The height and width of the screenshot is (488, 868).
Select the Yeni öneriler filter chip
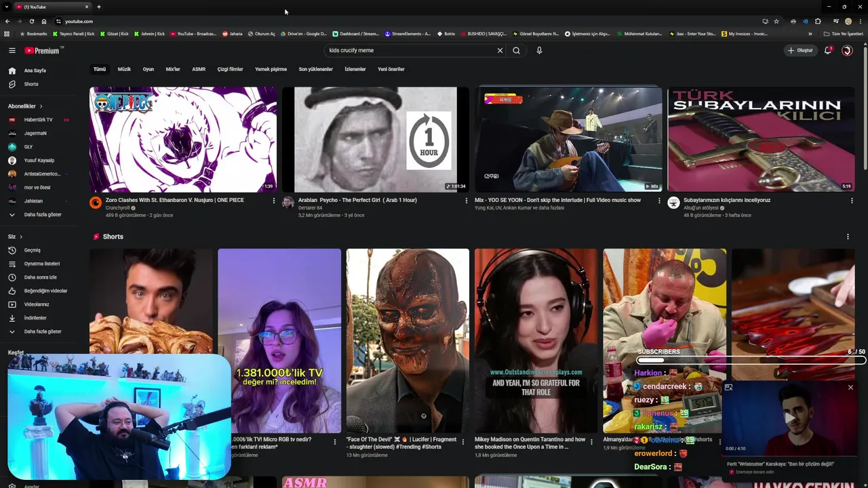(391, 69)
